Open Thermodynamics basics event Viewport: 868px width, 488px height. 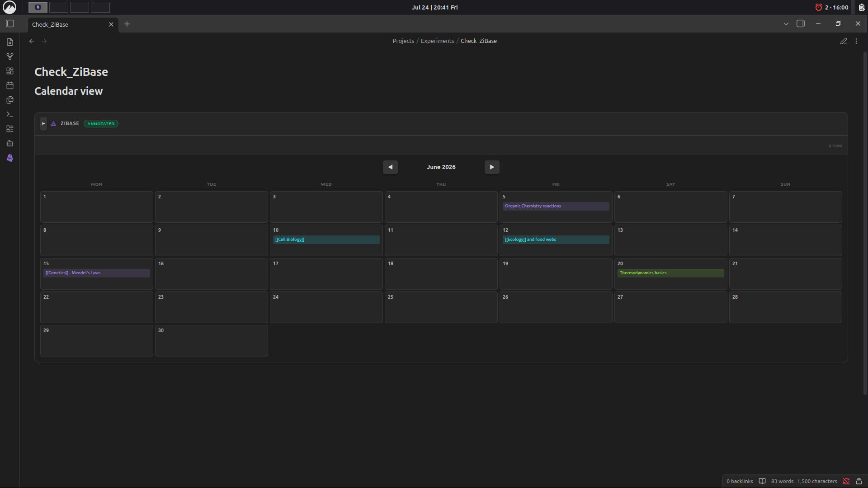(670, 273)
